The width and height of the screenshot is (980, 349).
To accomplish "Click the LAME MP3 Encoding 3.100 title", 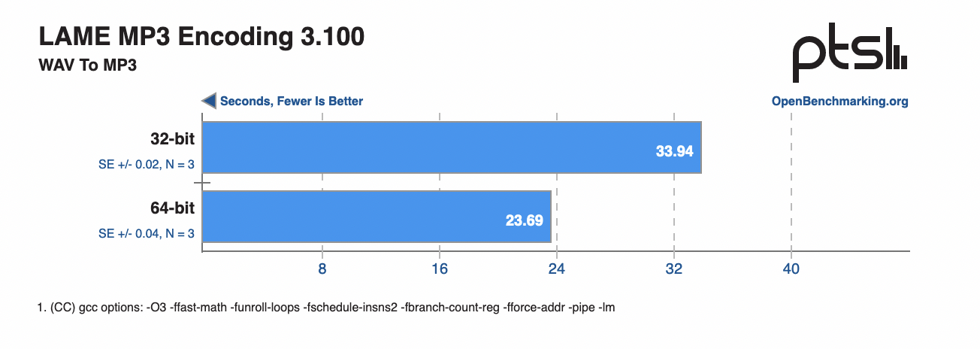I will 201,36.
